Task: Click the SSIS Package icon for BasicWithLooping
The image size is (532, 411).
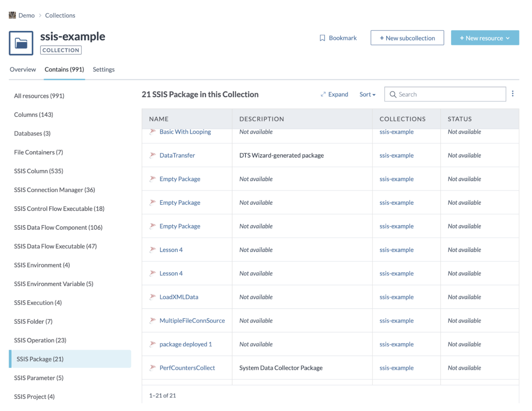Action: click(153, 132)
